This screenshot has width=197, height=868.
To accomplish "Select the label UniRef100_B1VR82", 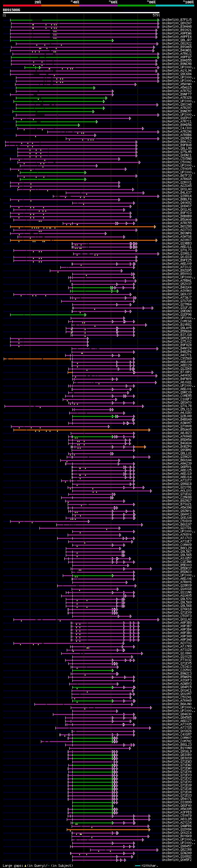I will tap(177, 325).
